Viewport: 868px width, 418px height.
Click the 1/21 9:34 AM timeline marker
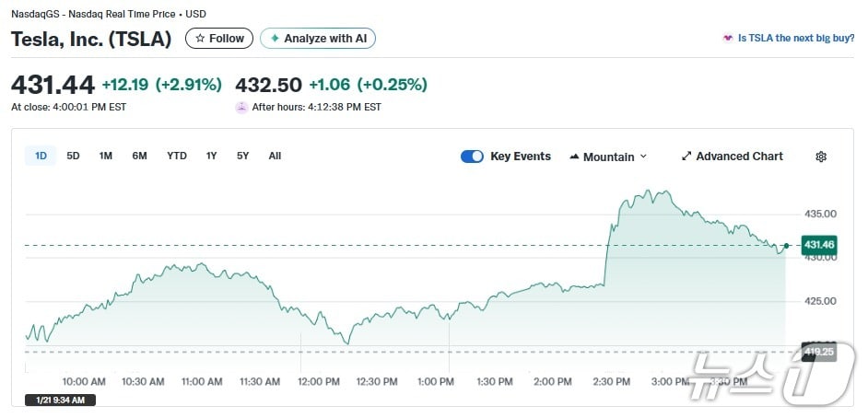(60, 400)
